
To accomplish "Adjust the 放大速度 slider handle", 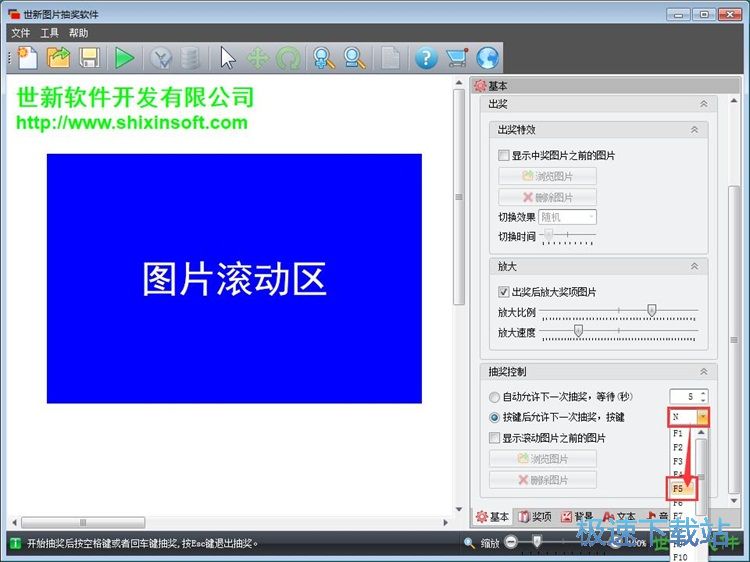I will (x=578, y=331).
